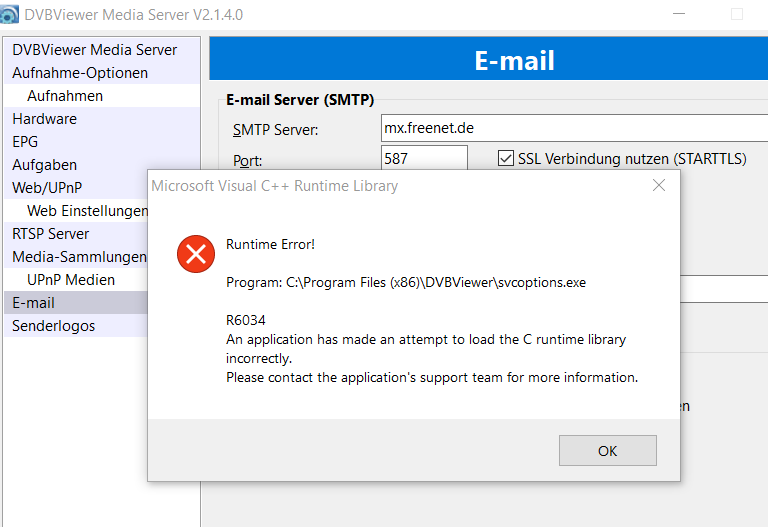Open Web/UPnP settings
Image resolution: width=768 pixels, height=527 pixels.
pyautogui.click(x=76, y=188)
